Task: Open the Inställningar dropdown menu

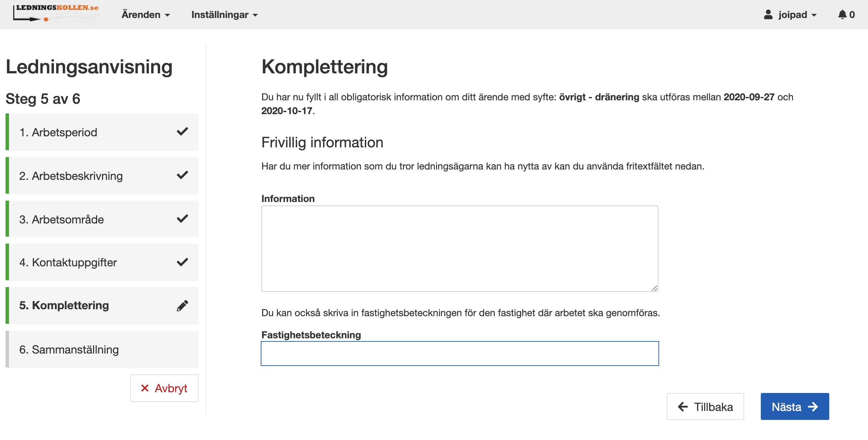Action: [x=224, y=14]
